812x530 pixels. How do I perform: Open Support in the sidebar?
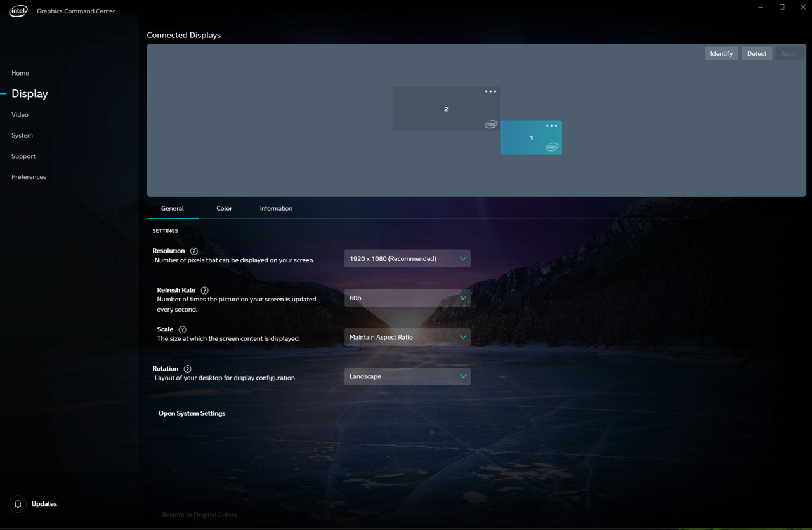(x=23, y=156)
